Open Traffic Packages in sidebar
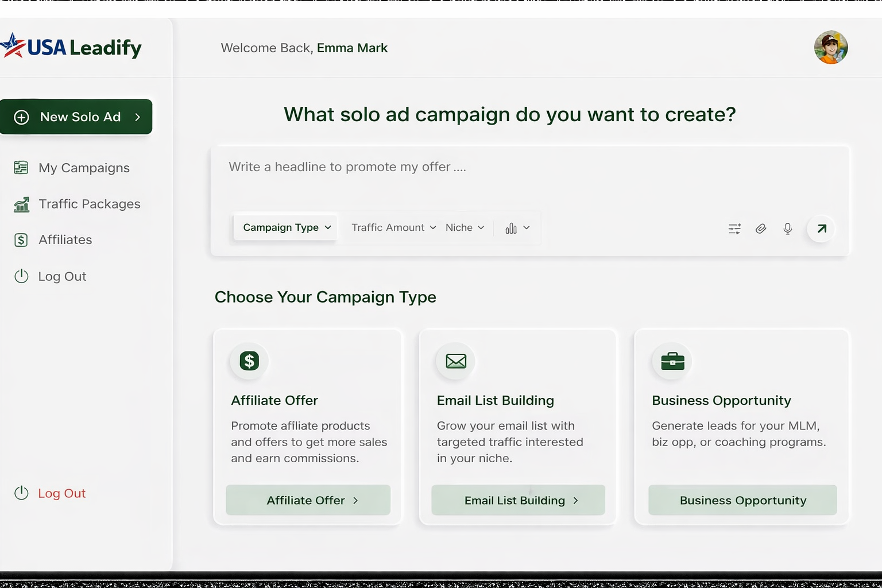 89,204
